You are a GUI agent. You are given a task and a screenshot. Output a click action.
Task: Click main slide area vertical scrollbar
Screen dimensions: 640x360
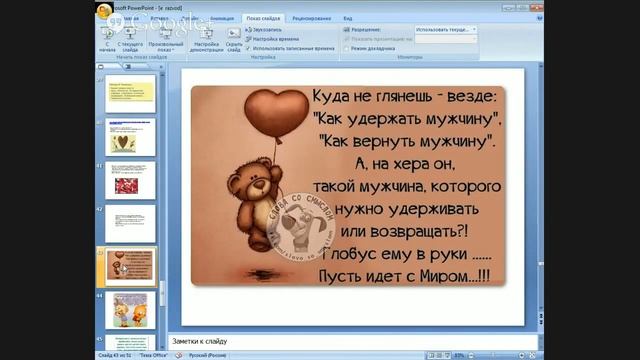tap(541, 188)
